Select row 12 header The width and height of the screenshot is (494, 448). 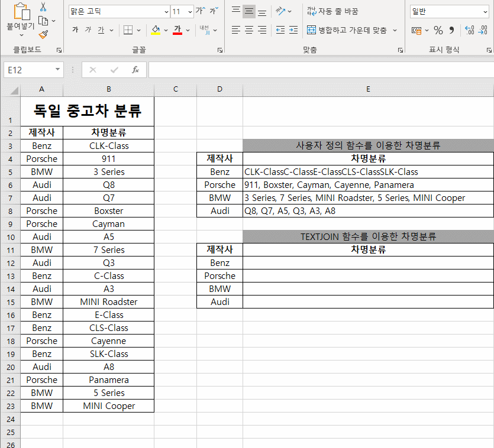tap(11, 263)
